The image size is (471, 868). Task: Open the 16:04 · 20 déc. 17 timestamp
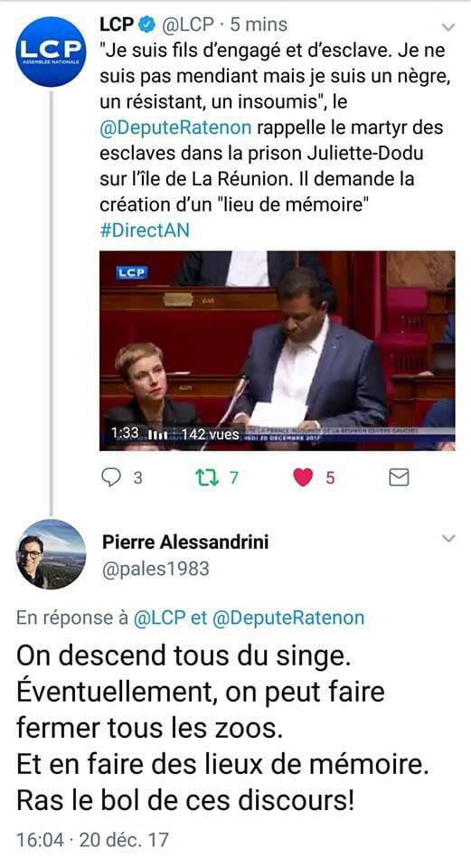(92, 840)
